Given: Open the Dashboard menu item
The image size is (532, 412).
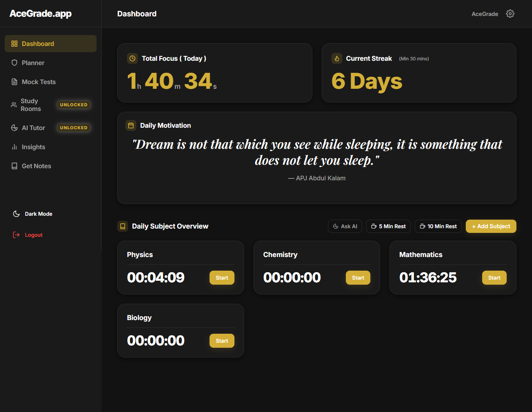Looking at the screenshot, I should pos(51,44).
